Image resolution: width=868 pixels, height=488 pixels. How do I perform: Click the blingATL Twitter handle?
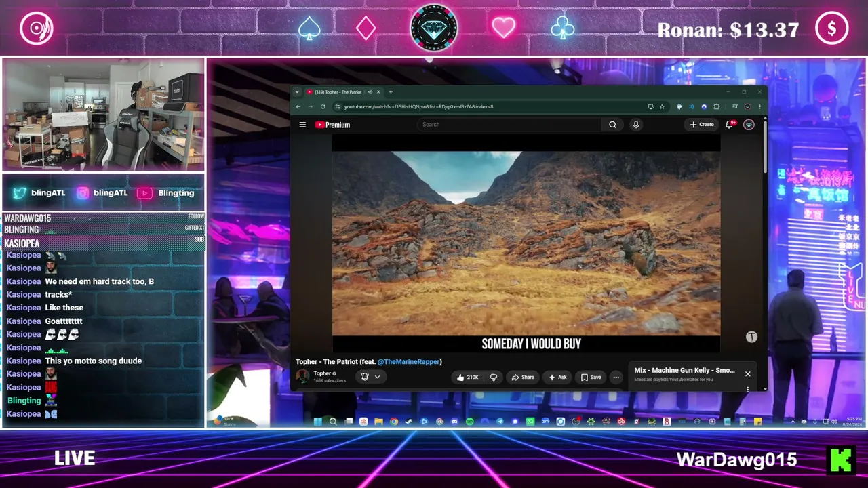39,193
